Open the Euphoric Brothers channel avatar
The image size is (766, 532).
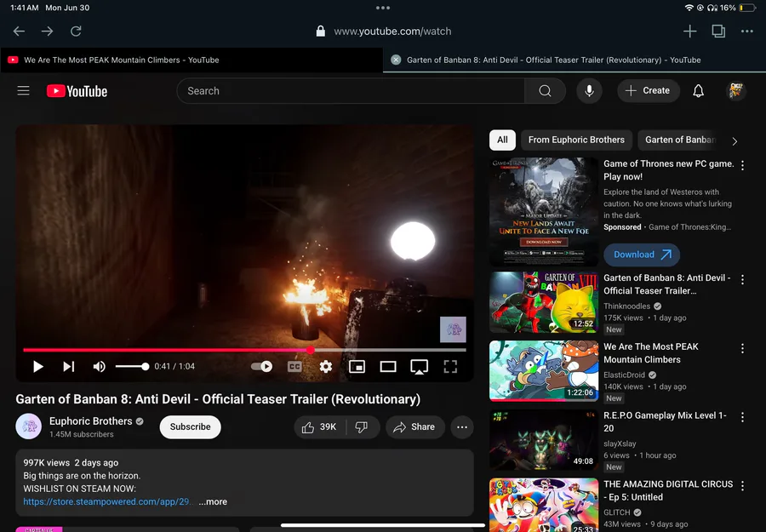28,426
